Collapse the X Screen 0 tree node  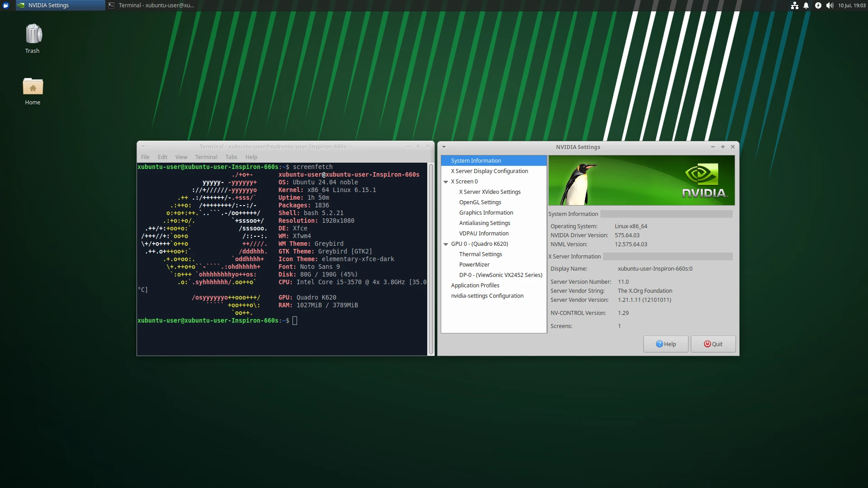point(446,182)
